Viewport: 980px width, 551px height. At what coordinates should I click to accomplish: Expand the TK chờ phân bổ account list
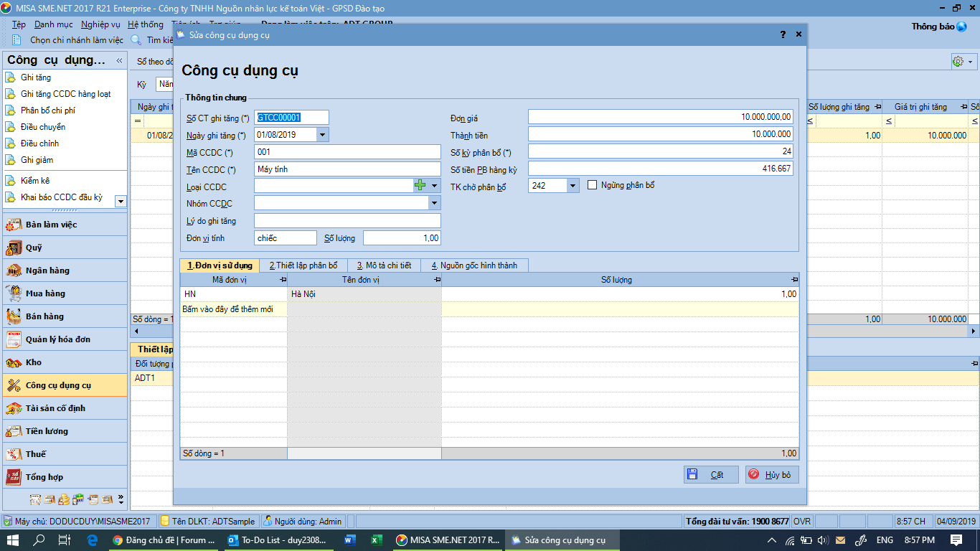click(x=573, y=186)
